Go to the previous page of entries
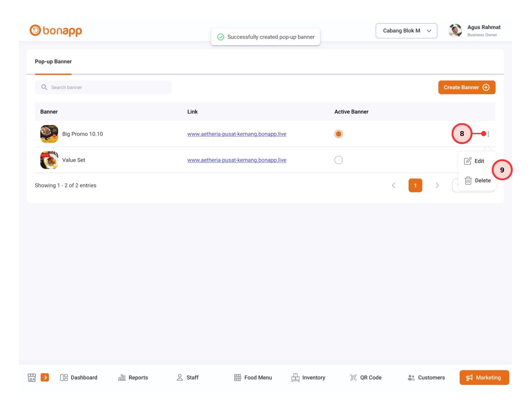Image resolution: width=532 pixels, height=403 pixels. 394,185
